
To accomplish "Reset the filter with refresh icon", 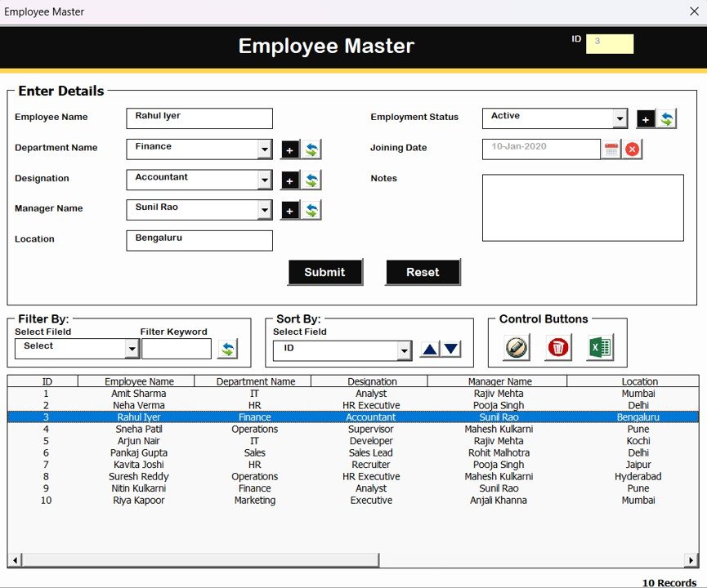I will [226, 350].
